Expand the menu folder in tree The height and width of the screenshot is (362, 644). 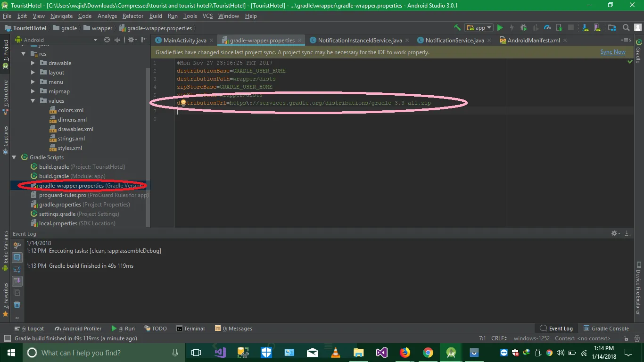point(33,82)
